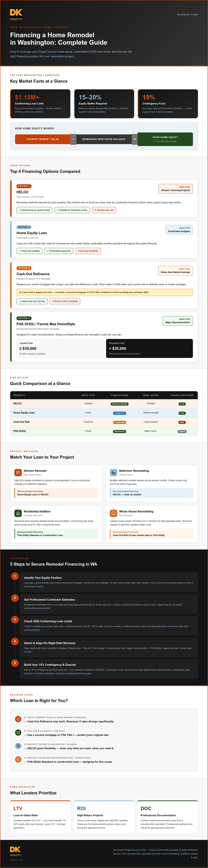The image size is (208, 868).
Task: Click the Best For 'Phased / Evolving Projects' box
Action: point(175,189)
